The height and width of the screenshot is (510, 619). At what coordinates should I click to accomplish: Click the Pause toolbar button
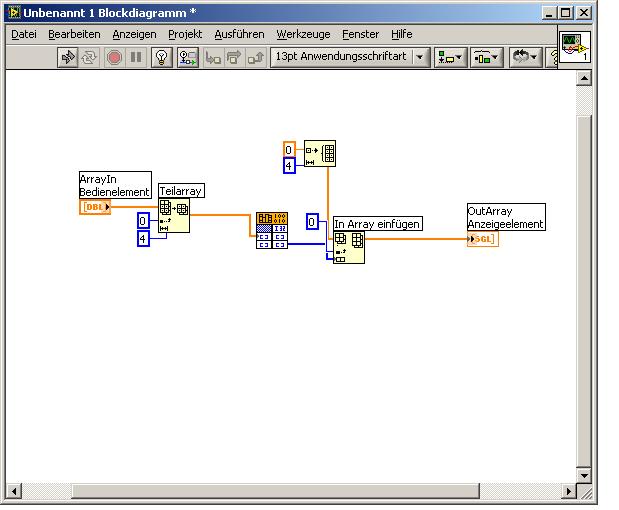[x=136, y=58]
